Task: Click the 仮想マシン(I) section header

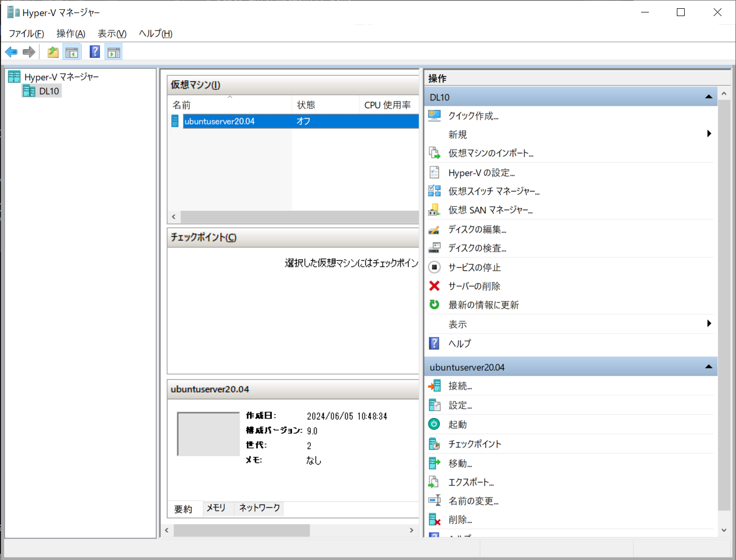Action: pyautogui.click(x=293, y=85)
